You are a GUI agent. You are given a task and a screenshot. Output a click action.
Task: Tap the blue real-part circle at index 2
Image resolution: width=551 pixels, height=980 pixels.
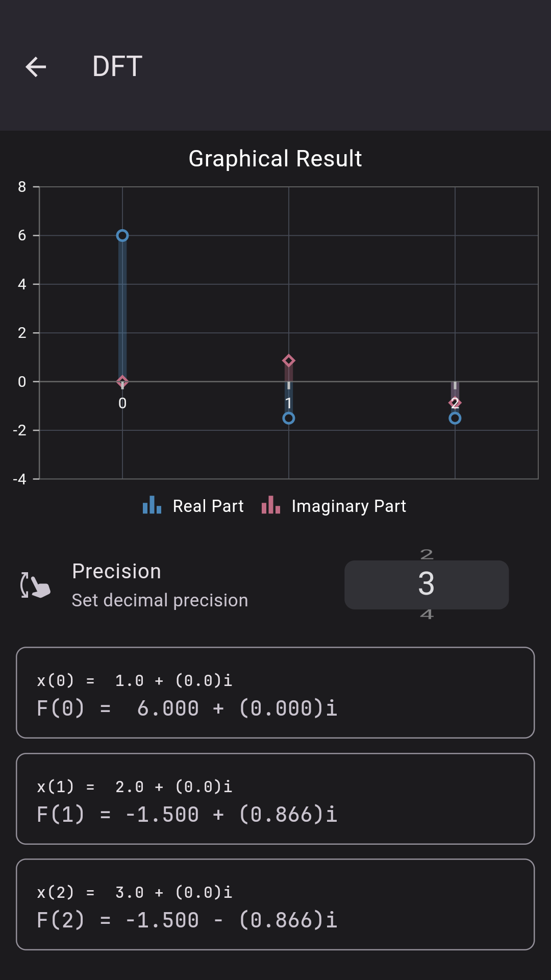[x=455, y=419]
